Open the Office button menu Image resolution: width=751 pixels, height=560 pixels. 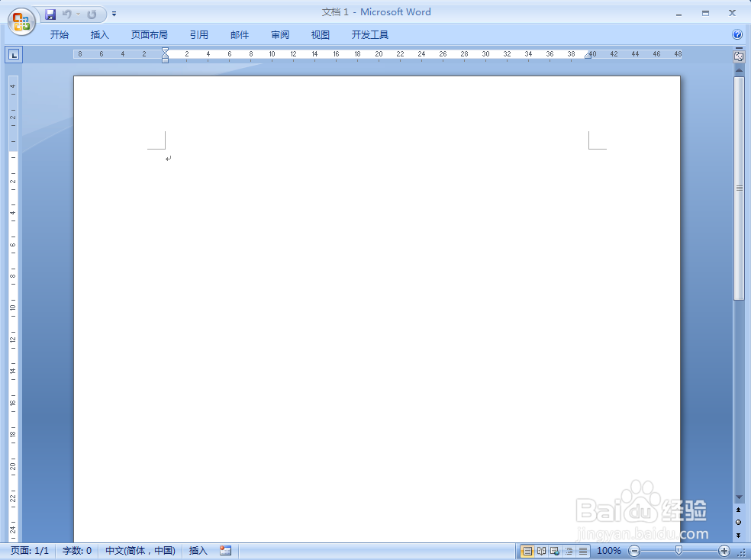(21, 22)
